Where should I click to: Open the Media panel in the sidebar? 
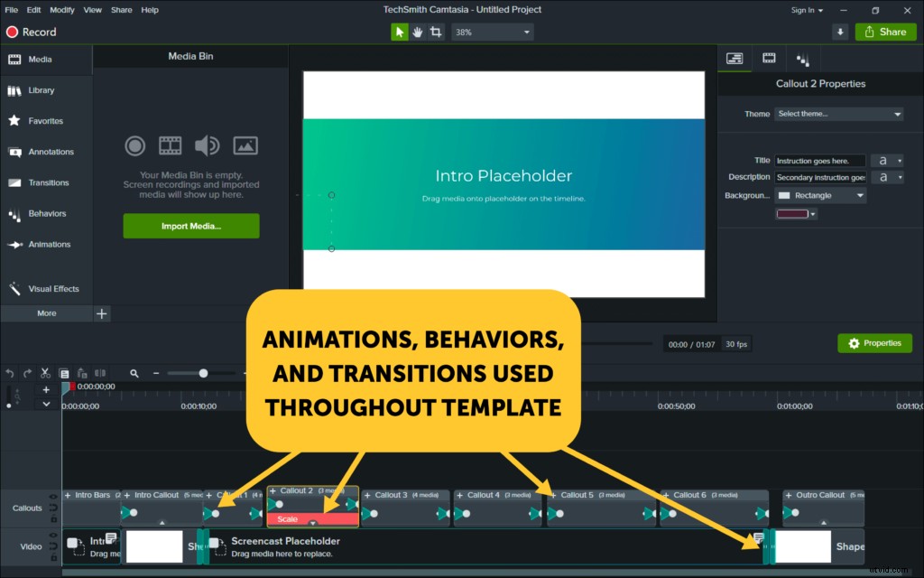click(36, 59)
